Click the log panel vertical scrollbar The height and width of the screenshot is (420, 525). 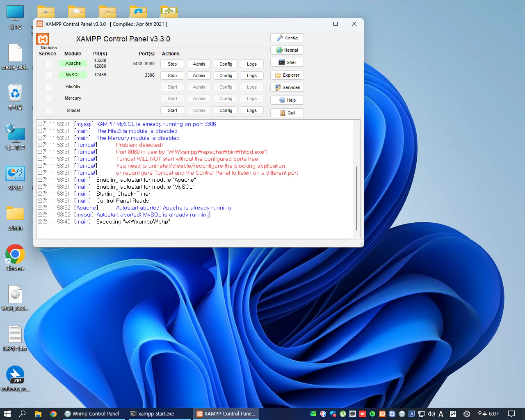356,198
